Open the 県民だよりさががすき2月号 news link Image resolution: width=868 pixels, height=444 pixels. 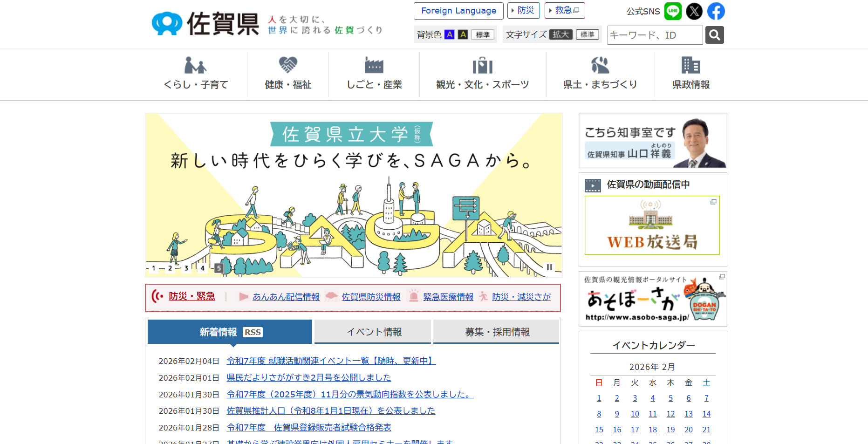click(308, 377)
